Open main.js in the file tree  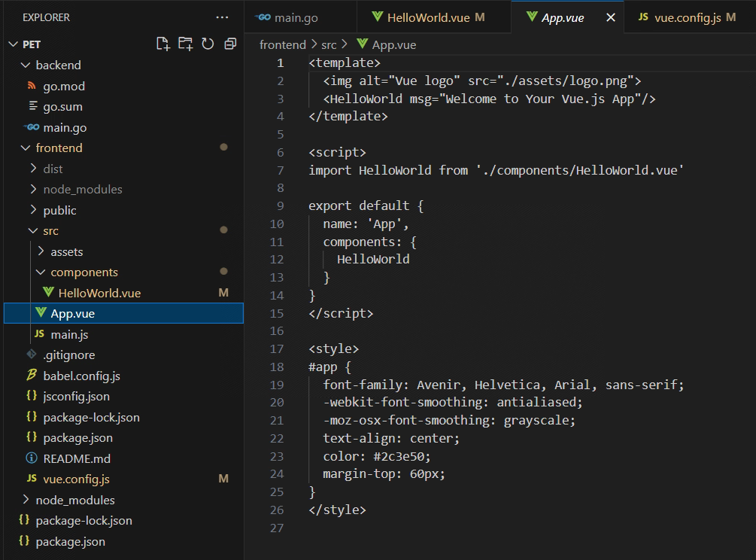(x=123, y=334)
